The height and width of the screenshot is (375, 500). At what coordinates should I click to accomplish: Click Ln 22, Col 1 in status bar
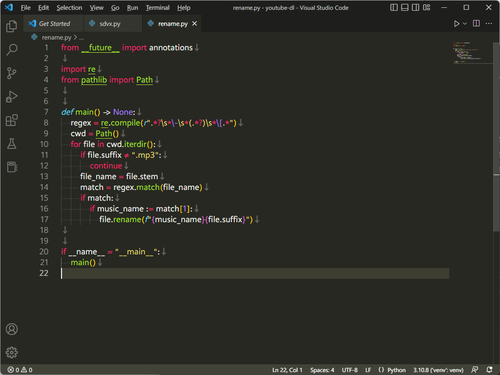point(287,370)
